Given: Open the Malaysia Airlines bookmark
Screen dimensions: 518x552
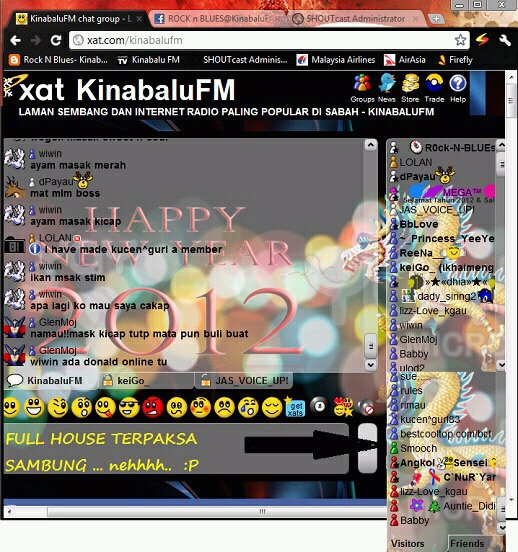Looking at the screenshot, I should [x=336, y=60].
